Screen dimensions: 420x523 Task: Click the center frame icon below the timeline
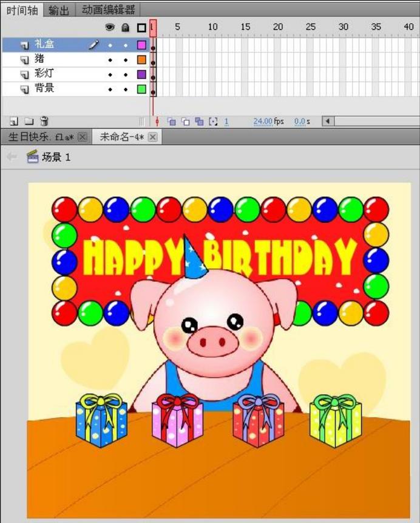point(157,121)
